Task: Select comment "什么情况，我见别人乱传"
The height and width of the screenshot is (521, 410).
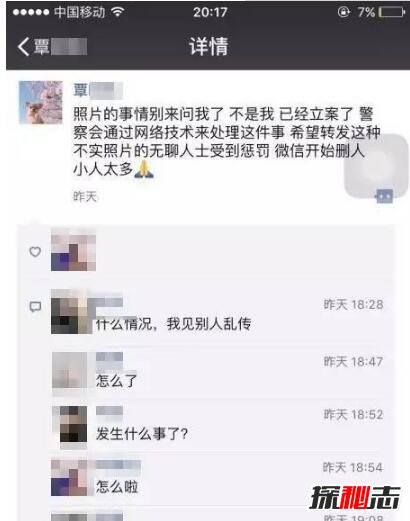Action: [173, 324]
